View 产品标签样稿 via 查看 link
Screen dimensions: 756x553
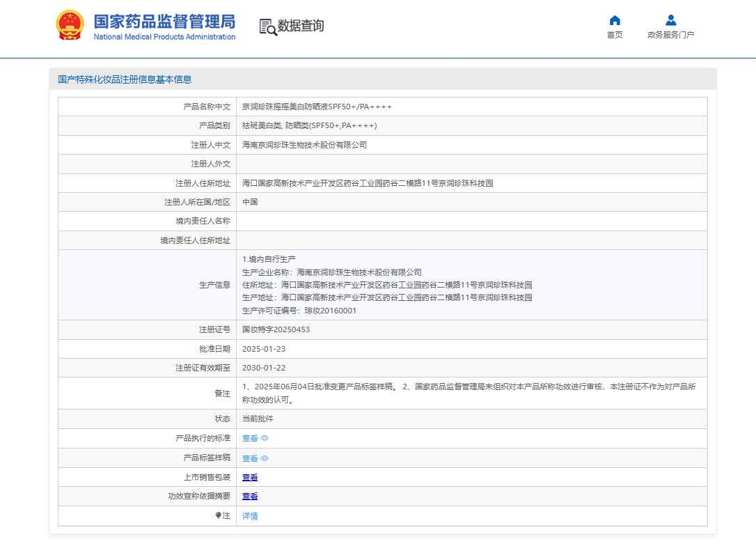point(250,458)
